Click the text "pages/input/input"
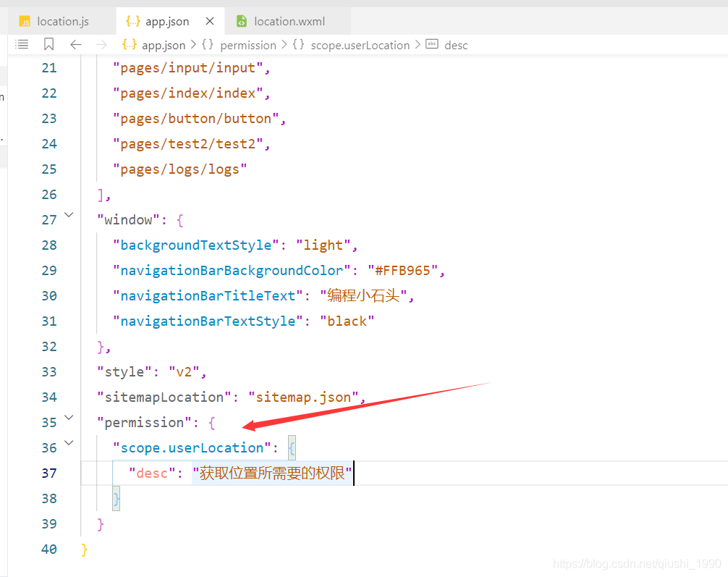 pos(188,68)
